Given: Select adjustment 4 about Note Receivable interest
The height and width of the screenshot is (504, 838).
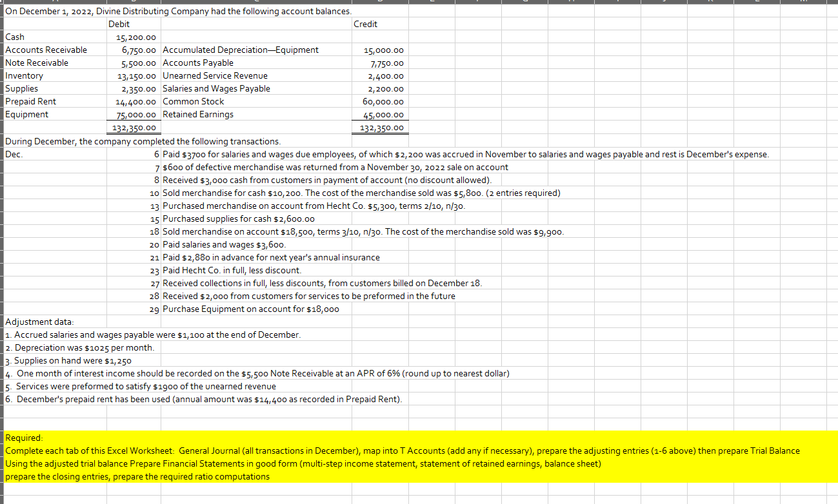Looking at the screenshot, I should [257, 373].
